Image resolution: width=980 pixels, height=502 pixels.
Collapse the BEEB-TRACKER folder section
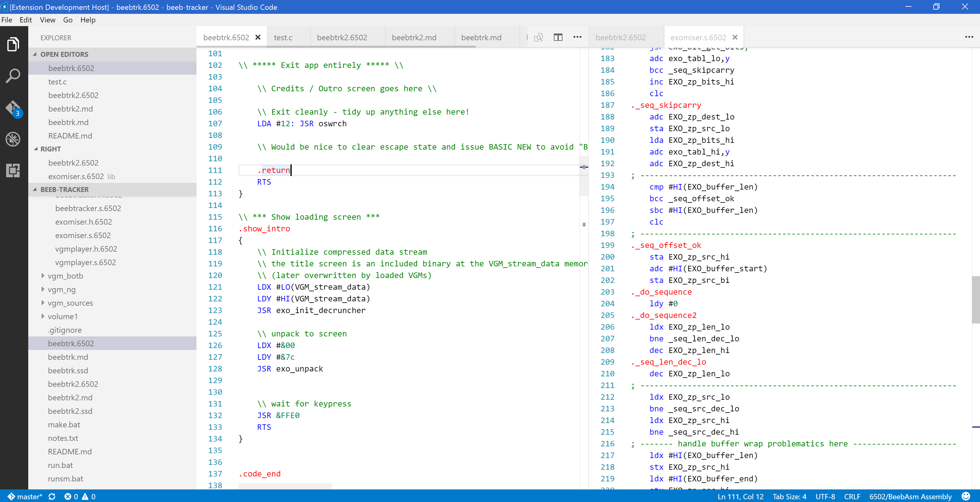click(112, 190)
